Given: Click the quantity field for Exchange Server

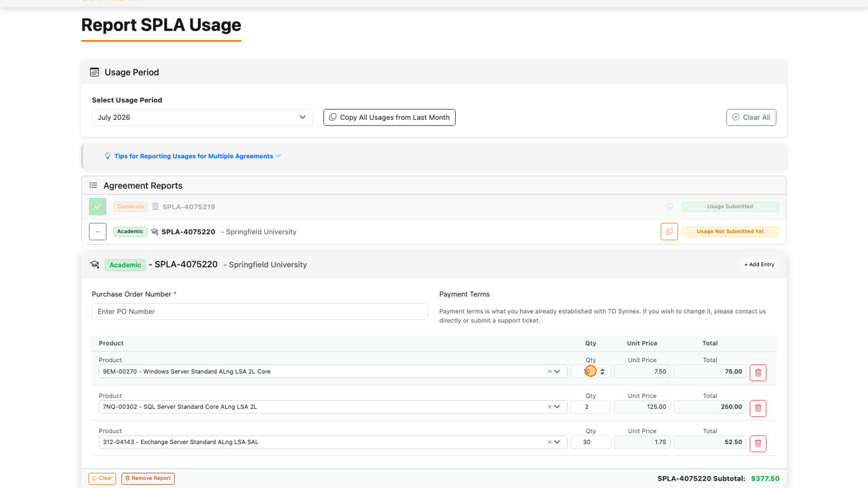Looking at the screenshot, I should point(591,442).
